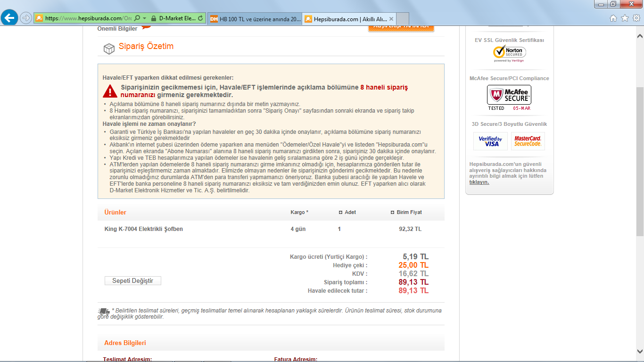Click the sort icon next to Birim Fiyat
Screen dimensions: 644x362
coord(392,213)
